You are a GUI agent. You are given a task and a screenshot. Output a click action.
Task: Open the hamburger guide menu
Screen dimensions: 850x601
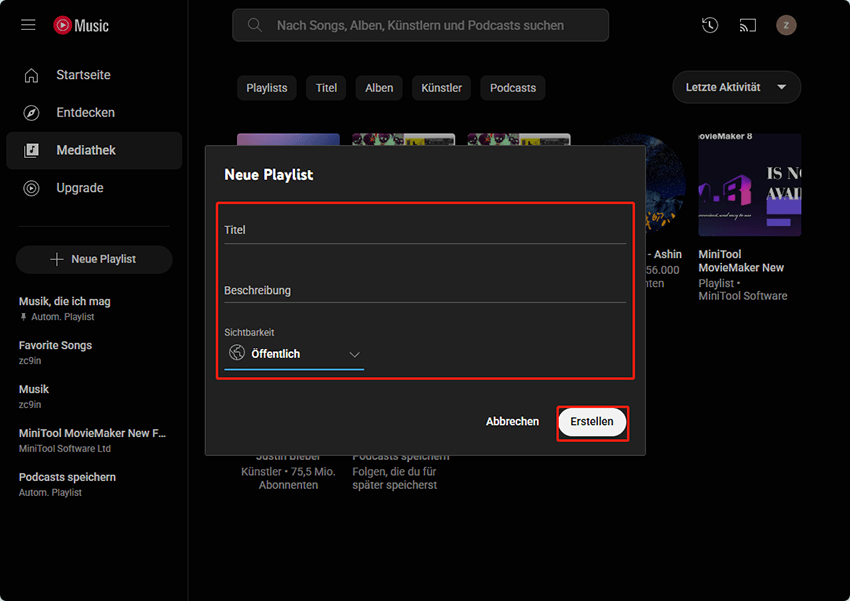[x=28, y=25]
